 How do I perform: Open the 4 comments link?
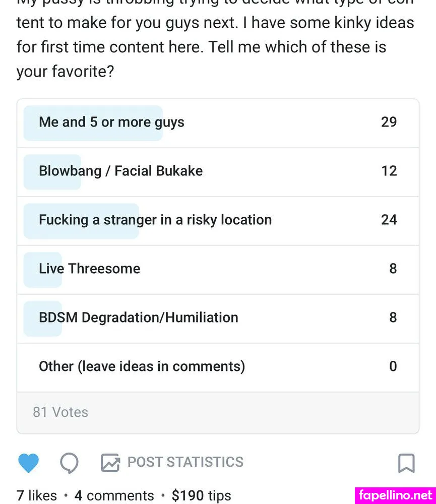(114, 495)
